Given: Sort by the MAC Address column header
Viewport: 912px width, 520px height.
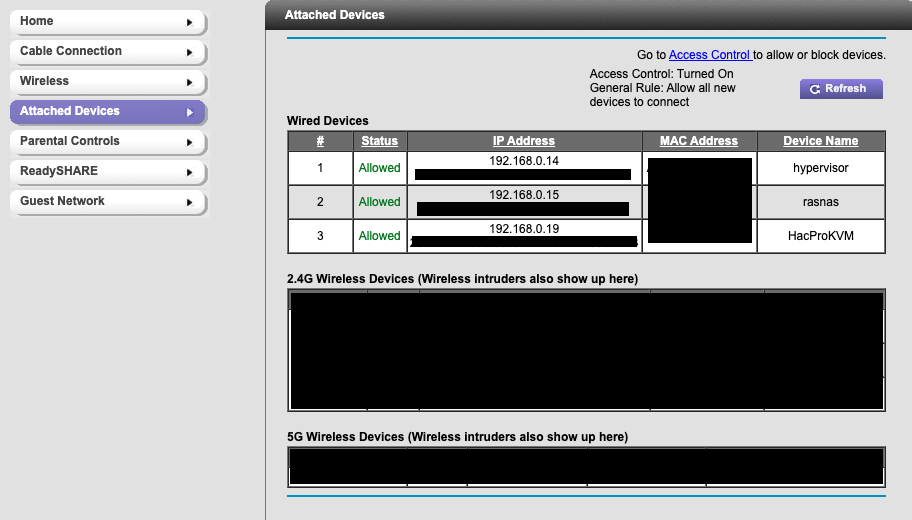Looking at the screenshot, I should (x=698, y=141).
